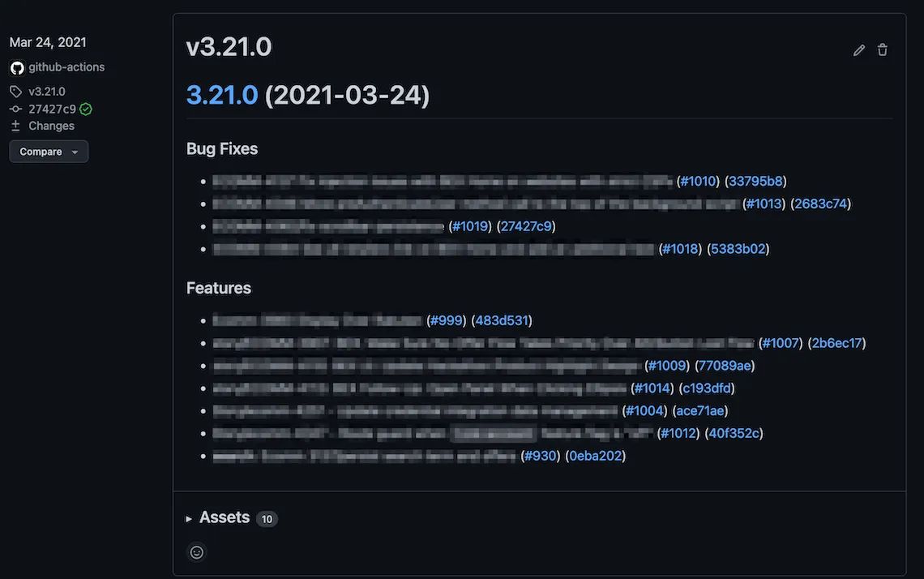Open commit 33795b8 link

755,181
